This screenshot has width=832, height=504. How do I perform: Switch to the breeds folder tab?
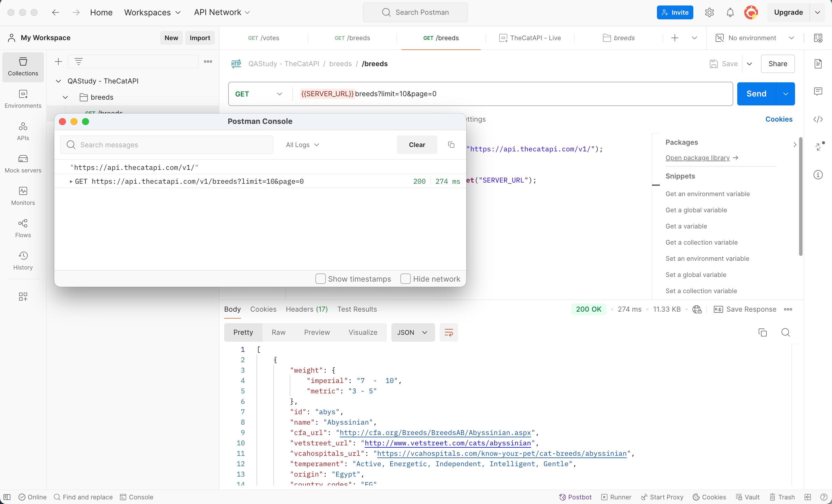coord(619,38)
